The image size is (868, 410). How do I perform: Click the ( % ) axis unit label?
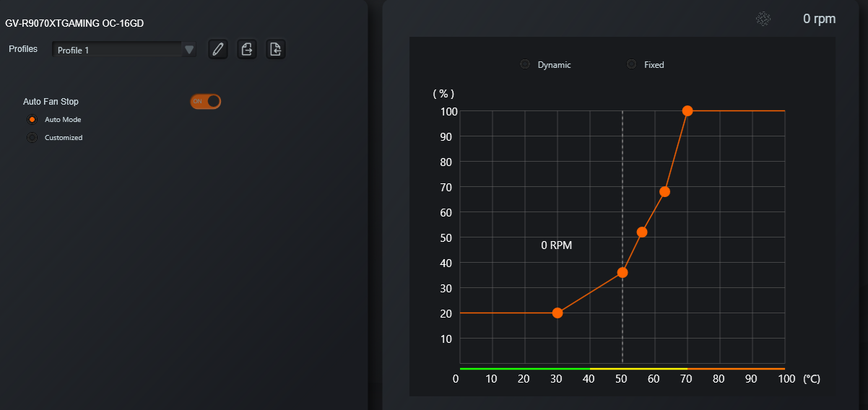[x=443, y=94]
